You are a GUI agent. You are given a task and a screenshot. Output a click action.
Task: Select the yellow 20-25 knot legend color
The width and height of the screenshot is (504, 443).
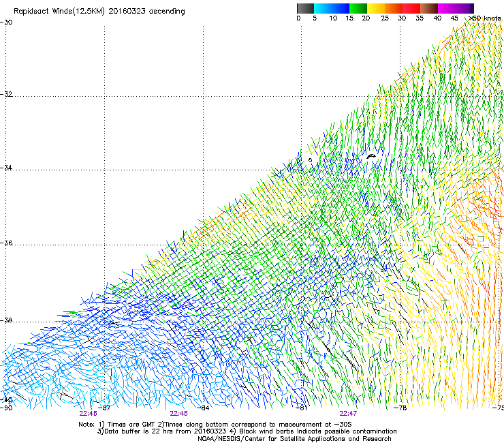tap(376, 8)
